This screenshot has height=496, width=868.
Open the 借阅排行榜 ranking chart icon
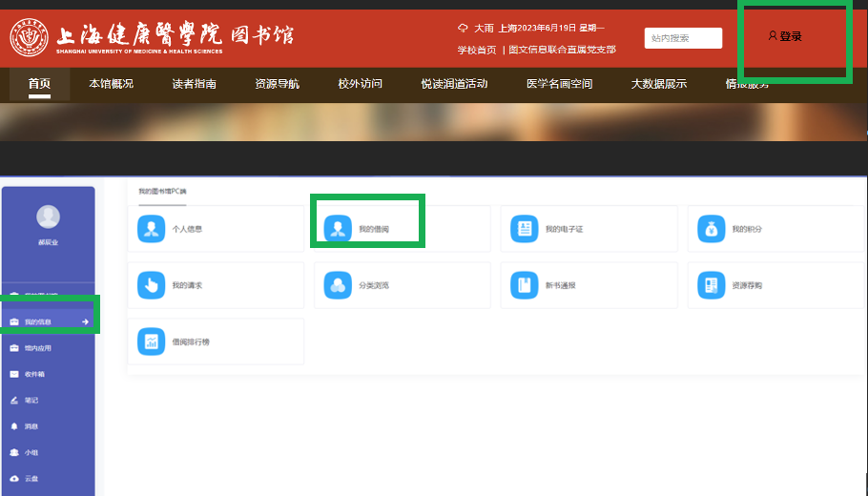[x=151, y=341]
